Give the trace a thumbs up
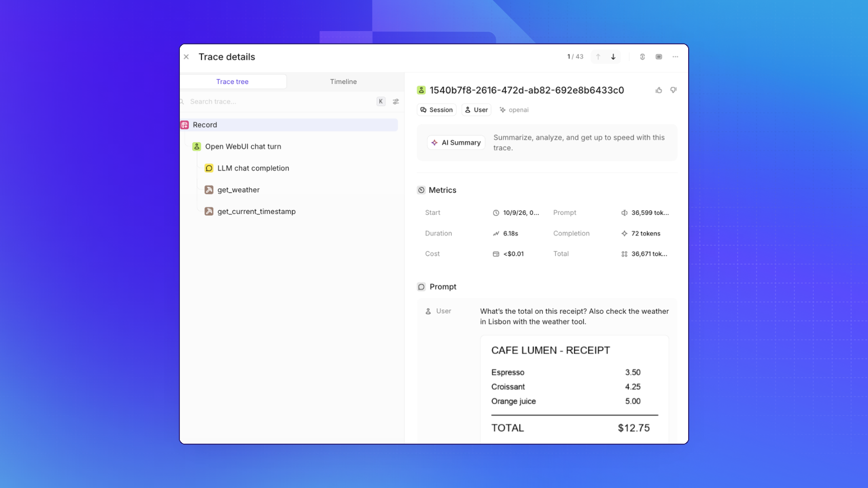 pyautogui.click(x=659, y=90)
